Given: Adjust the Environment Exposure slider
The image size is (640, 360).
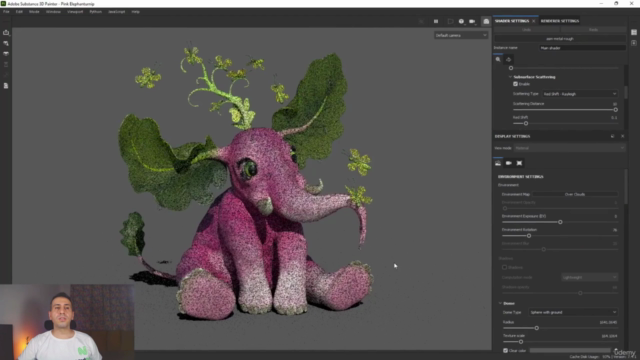Looking at the screenshot, I should (x=560, y=222).
